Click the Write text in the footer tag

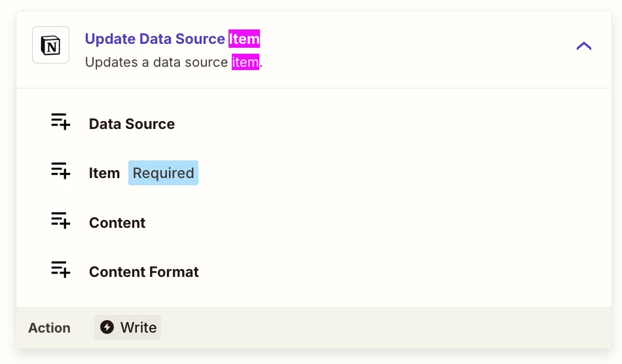click(x=138, y=328)
